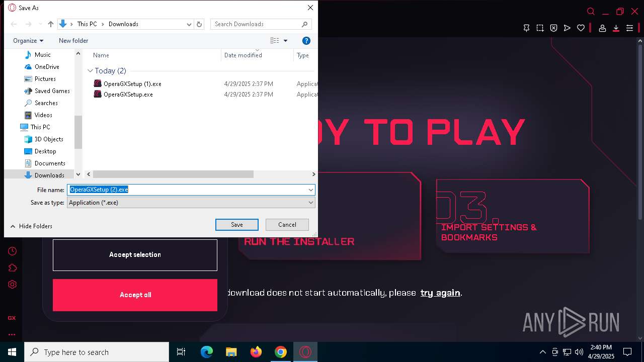The height and width of the screenshot is (362, 644).
Task: Click the ad blocker shield icon
Action: pos(553,28)
